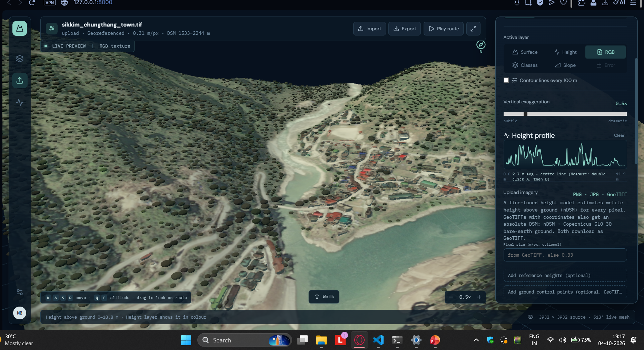This screenshot has width=644, height=350.
Task: Open the height profile sidebar icon
Action: (20, 102)
